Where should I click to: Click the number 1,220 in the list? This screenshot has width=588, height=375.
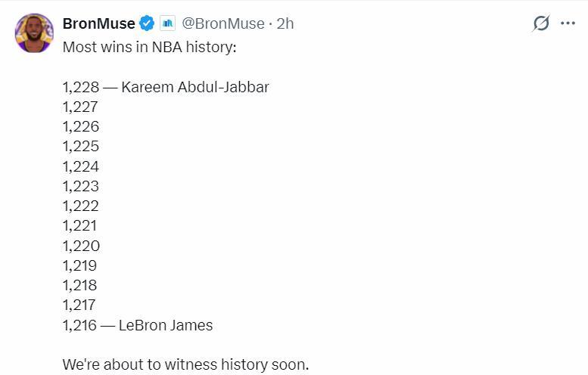pyautogui.click(x=80, y=246)
